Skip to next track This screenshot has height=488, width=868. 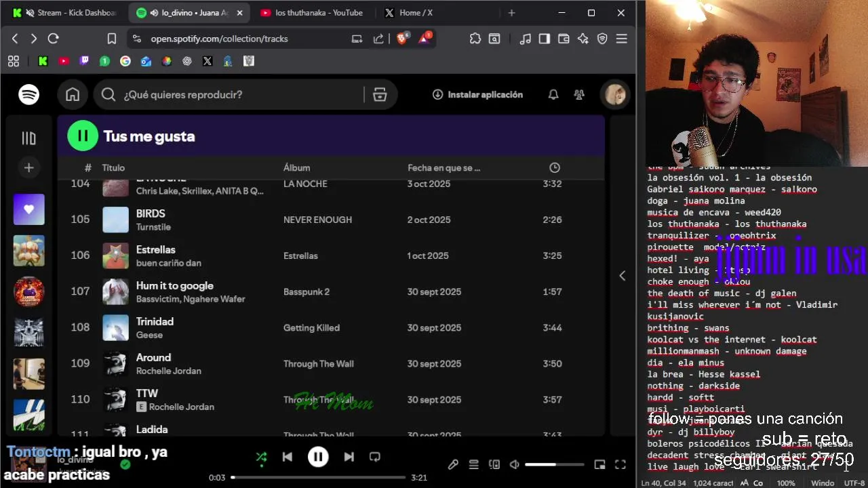point(349,457)
